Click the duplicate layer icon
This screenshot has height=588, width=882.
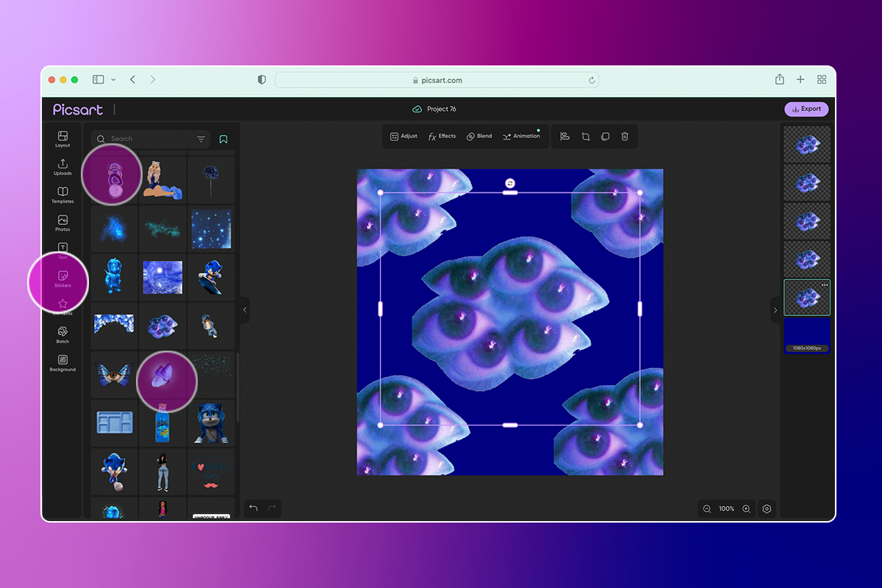[605, 136]
